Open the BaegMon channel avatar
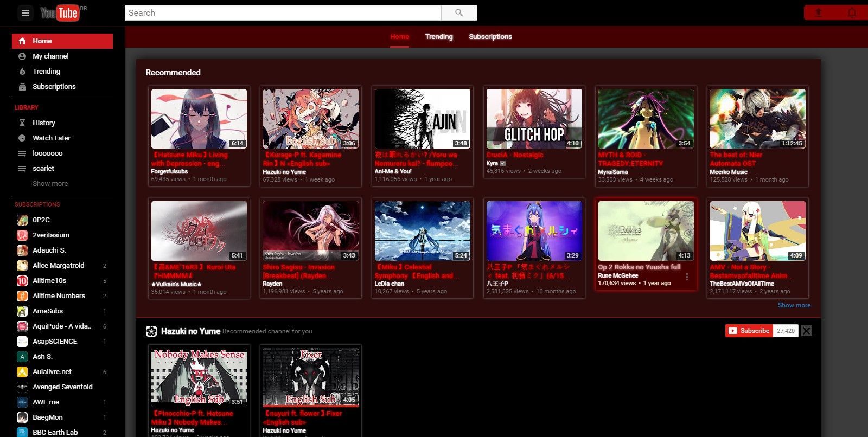The height and width of the screenshot is (437, 868). click(22, 417)
